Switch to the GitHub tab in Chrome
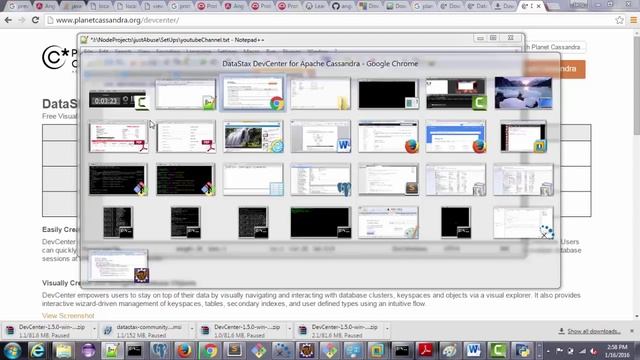The width and height of the screenshot is (640, 360). [343, 6]
